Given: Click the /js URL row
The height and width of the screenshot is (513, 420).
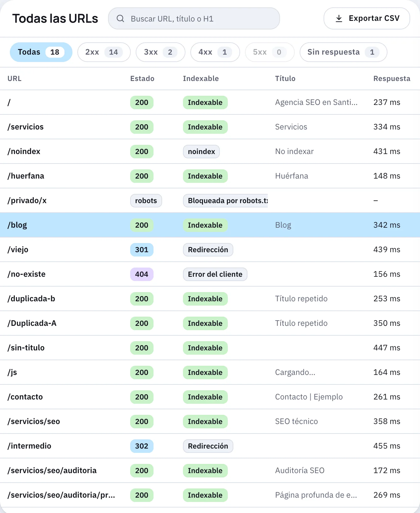Looking at the screenshot, I should pos(210,372).
